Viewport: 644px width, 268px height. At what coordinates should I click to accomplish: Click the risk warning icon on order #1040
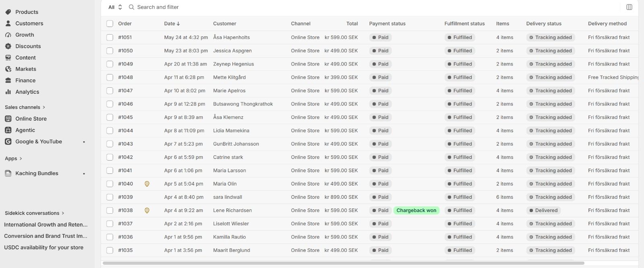coord(147,184)
